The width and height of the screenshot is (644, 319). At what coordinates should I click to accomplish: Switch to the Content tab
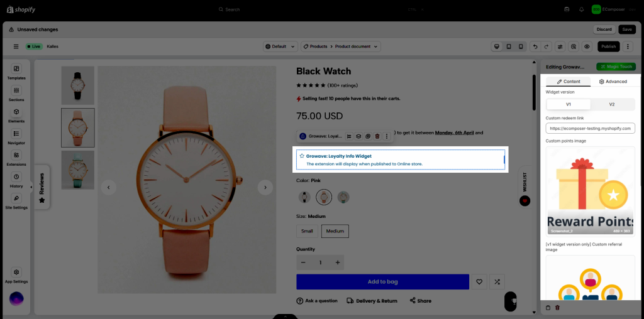click(x=568, y=82)
